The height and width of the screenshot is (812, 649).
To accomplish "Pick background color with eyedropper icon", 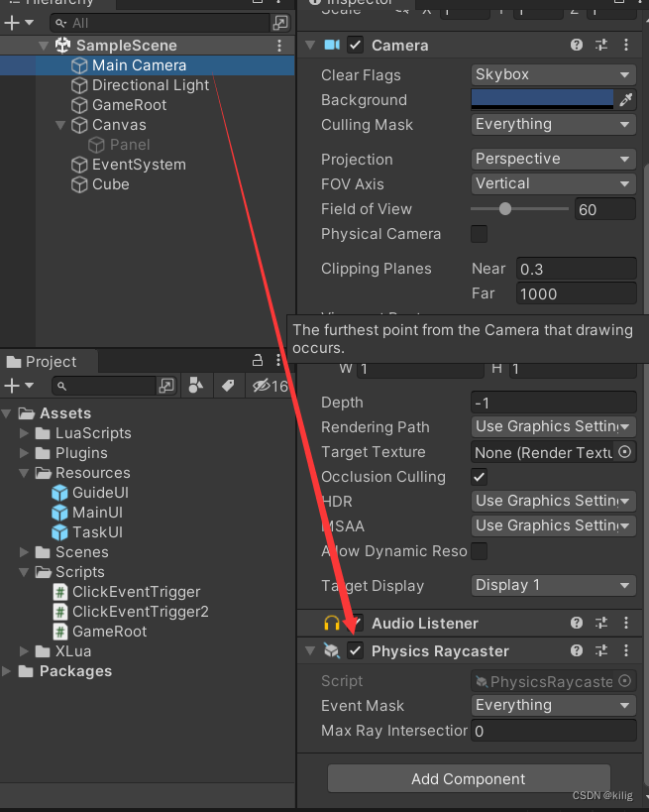I will 625,99.
